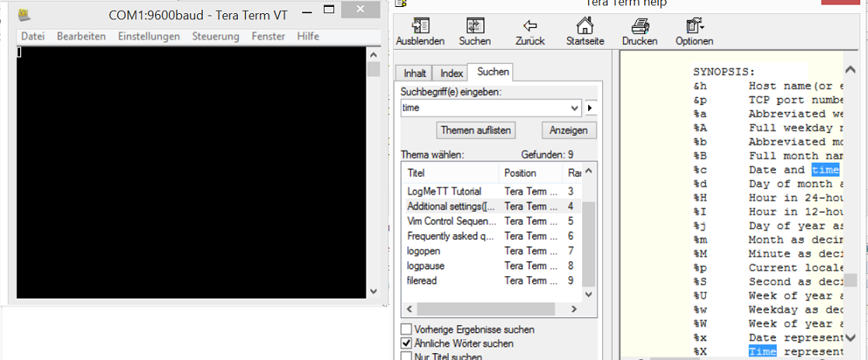868x360 pixels.
Task: Select Vim Control Sequen... search result
Action: pos(492,221)
